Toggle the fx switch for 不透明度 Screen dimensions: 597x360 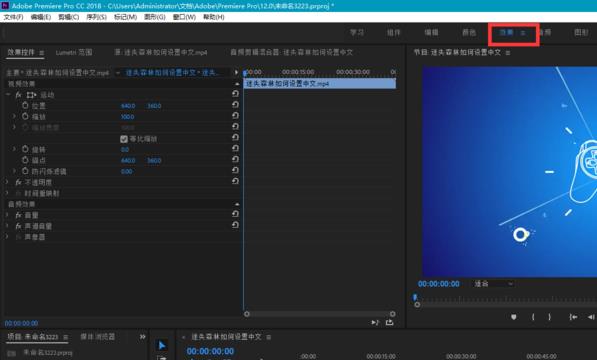(x=18, y=182)
